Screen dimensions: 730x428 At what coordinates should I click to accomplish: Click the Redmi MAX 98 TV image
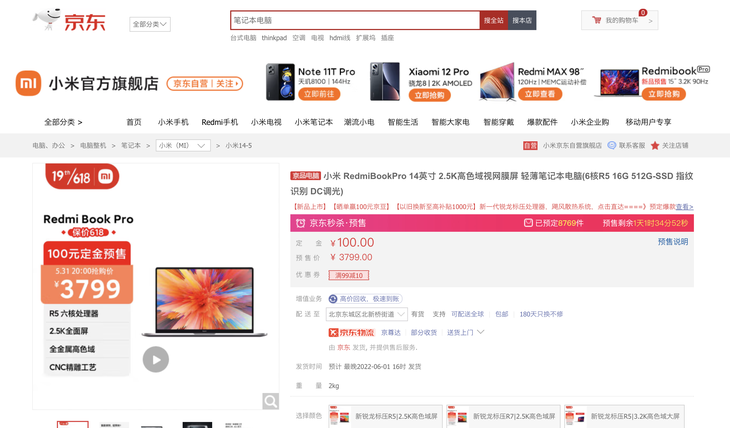pos(497,82)
